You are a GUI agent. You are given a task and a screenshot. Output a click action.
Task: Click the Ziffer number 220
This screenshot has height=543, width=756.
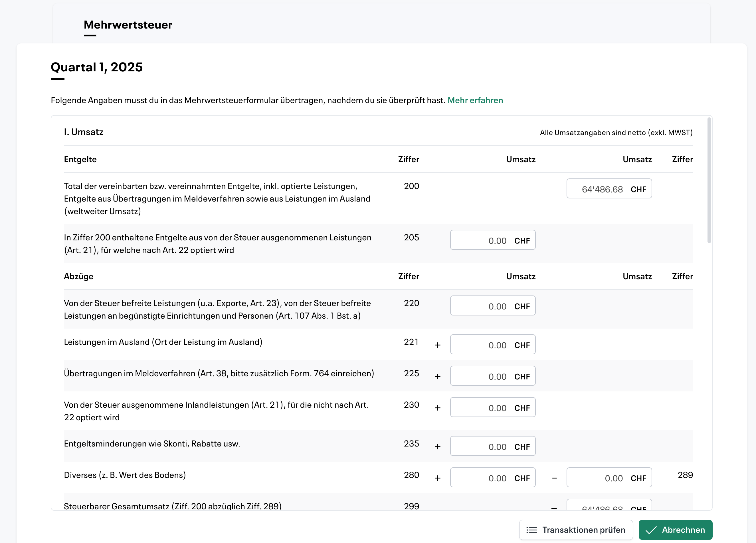coord(411,303)
